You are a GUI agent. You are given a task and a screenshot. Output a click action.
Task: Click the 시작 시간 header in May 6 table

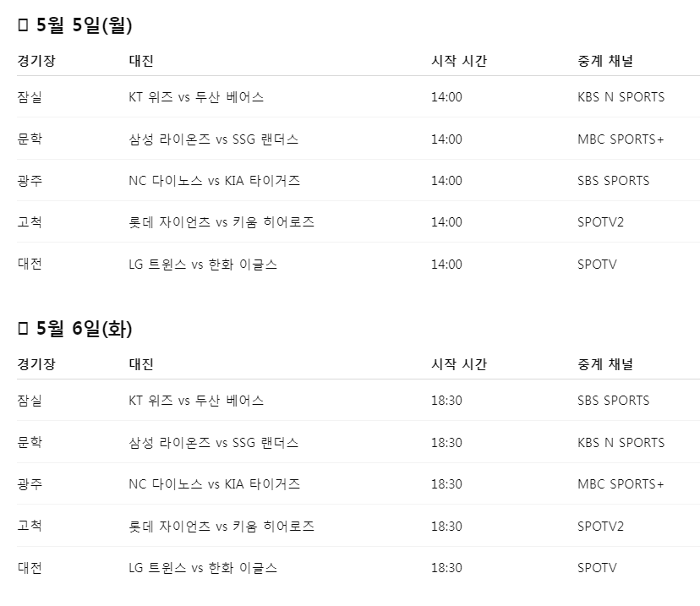click(458, 363)
